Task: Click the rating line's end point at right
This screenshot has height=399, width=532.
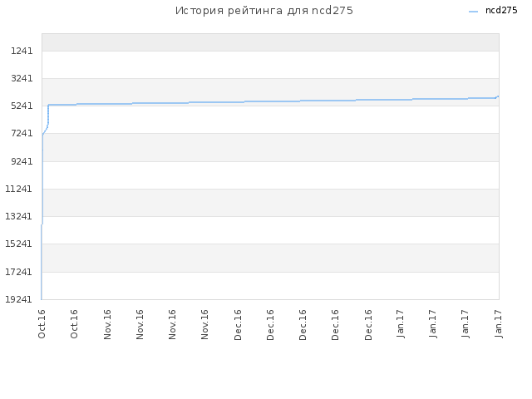Action: point(498,96)
